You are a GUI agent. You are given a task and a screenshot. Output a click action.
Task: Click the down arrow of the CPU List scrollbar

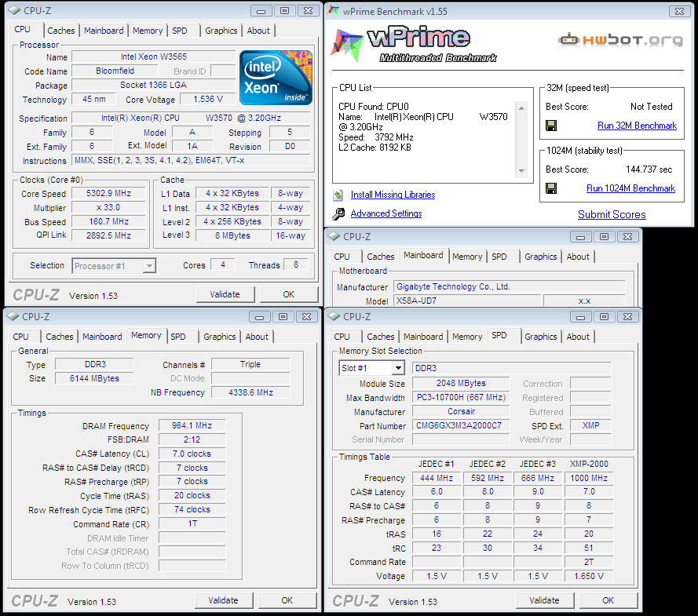[521, 172]
